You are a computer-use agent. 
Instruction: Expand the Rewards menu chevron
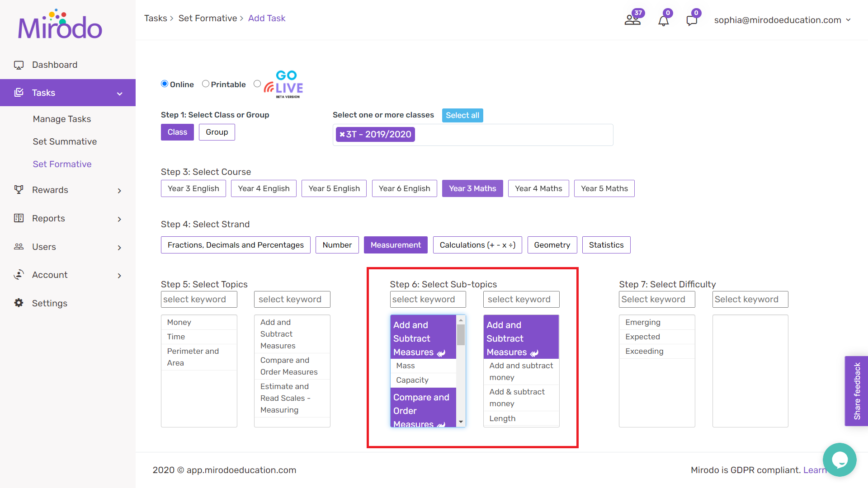tap(120, 191)
